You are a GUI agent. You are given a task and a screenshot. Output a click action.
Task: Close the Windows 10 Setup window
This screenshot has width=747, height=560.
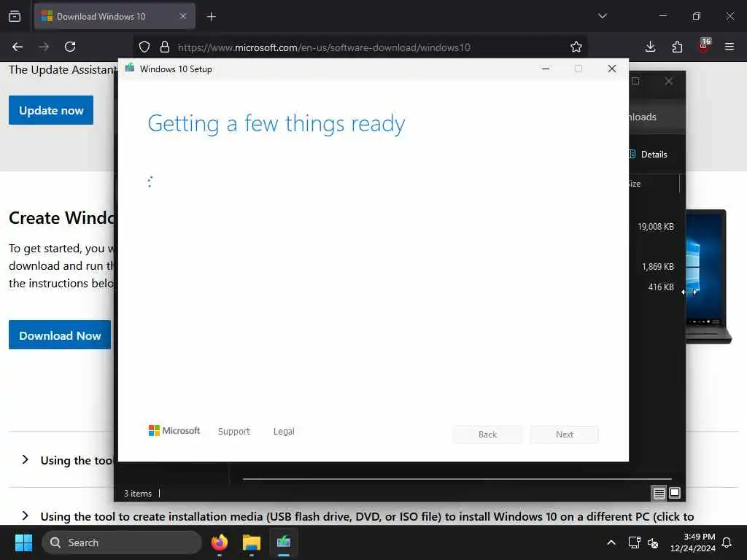(612, 69)
